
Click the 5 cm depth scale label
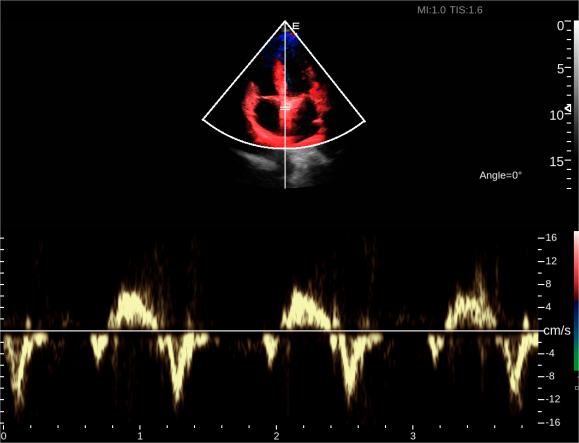561,69
